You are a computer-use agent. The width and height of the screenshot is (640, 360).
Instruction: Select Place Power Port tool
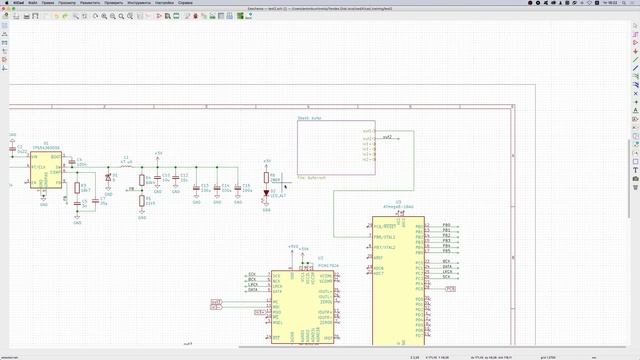[636, 51]
